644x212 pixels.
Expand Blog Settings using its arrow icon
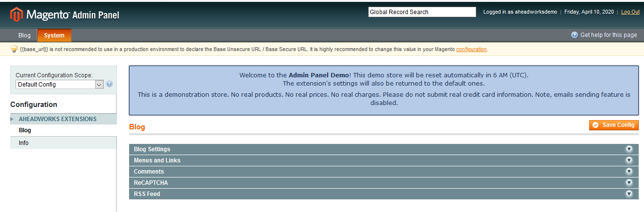pyautogui.click(x=629, y=149)
